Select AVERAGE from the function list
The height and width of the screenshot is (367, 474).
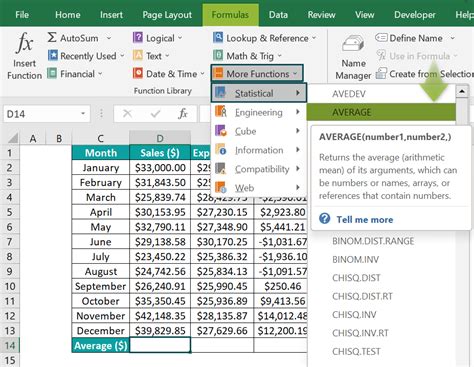(x=381, y=112)
